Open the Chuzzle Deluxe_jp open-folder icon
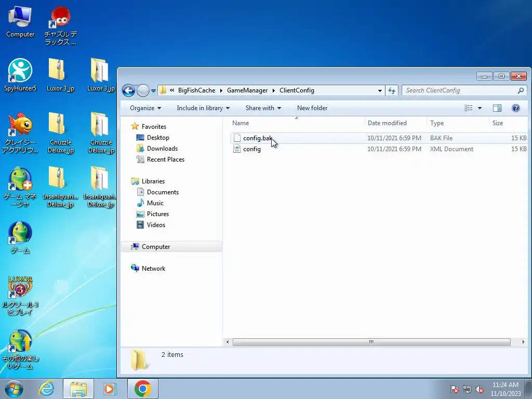This screenshot has width=532, height=399. (x=100, y=133)
